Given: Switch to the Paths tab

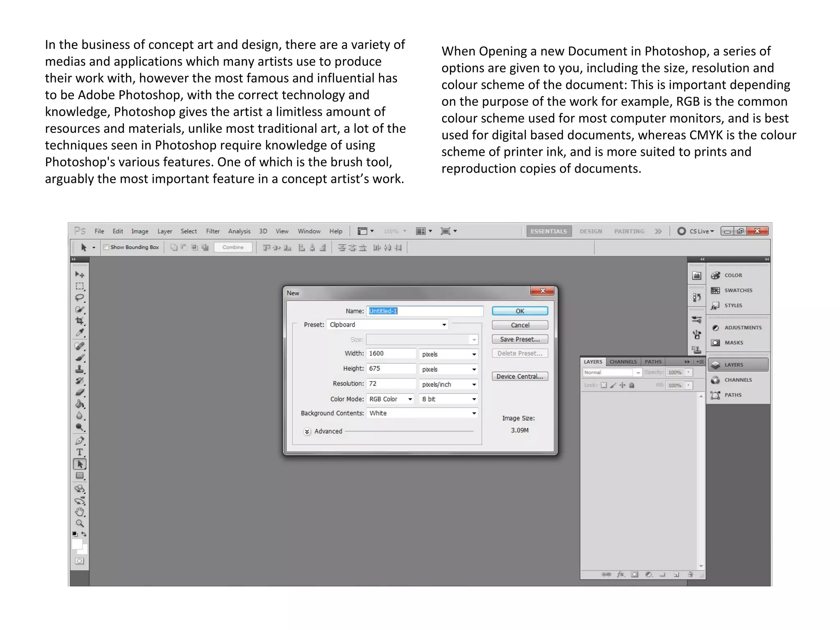Looking at the screenshot, I should pyautogui.click(x=653, y=362).
